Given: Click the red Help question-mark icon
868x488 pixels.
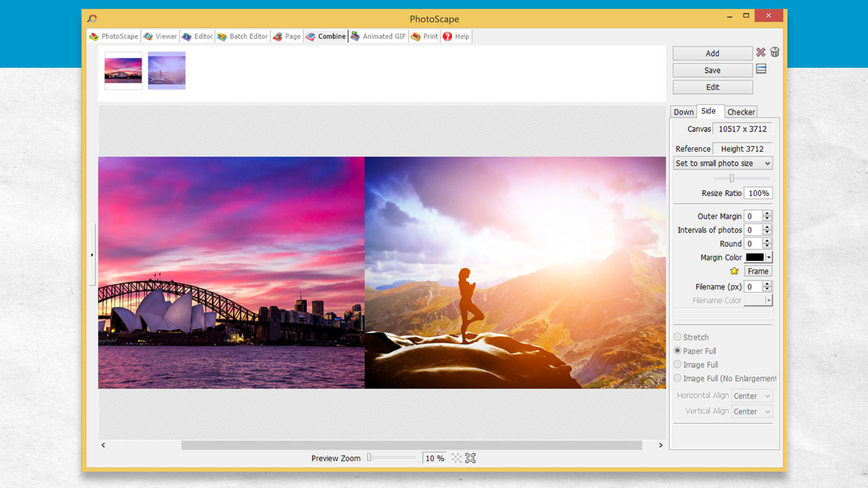Looking at the screenshot, I should tap(448, 37).
